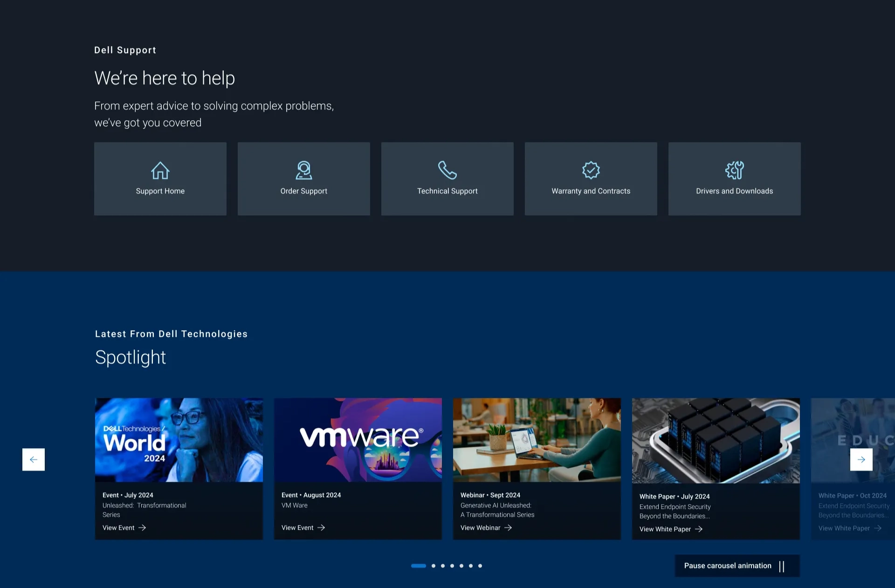Open Dell Technologies World 2024 thumbnail
895x588 pixels.
(179, 440)
